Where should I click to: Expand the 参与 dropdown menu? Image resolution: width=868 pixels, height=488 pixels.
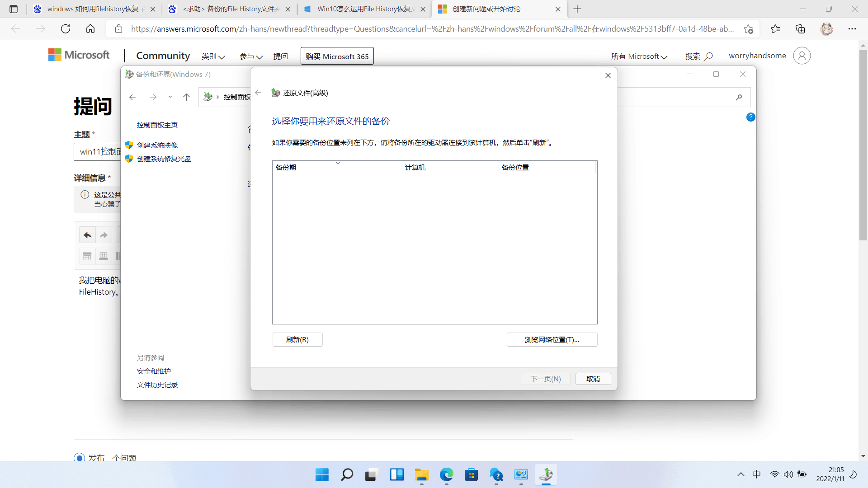(x=251, y=56)
